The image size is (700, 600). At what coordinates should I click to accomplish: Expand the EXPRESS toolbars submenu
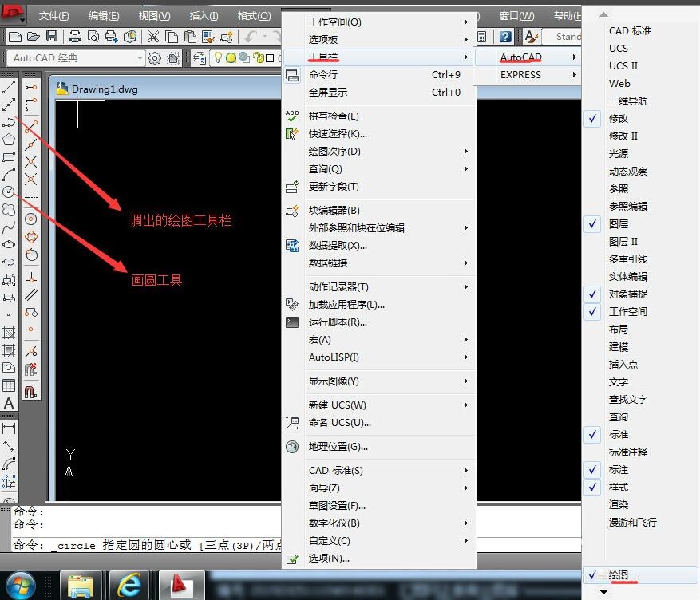coord(528,74)
